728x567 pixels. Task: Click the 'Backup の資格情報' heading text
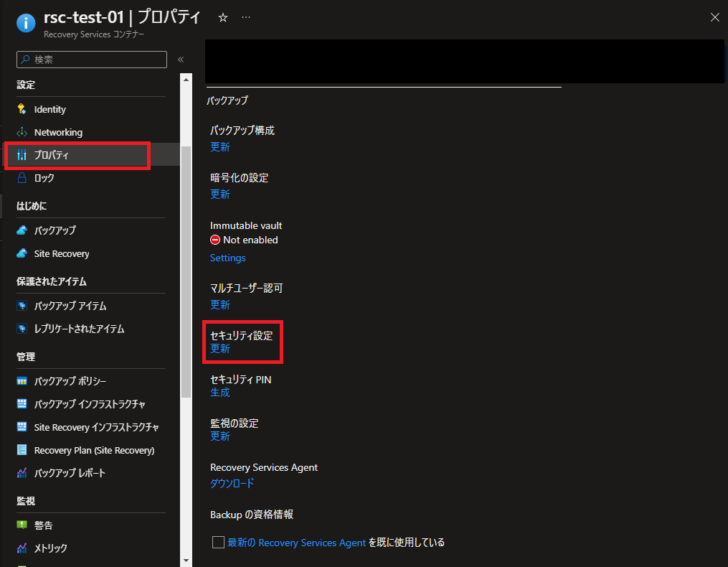252,515
